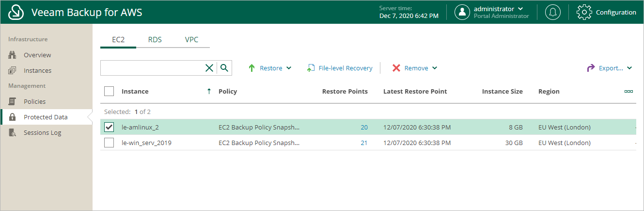The height and width of the screenshot is (211, 644).
Task: Open the column chooser icon
Action: (x=629, y=91)
